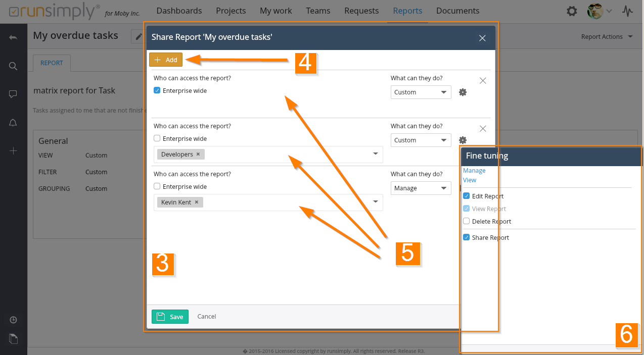The height and width of the screenshot is (355, 644).
Task: Open comments chat icon in sidebar
Action: click(x=13, y=94)
